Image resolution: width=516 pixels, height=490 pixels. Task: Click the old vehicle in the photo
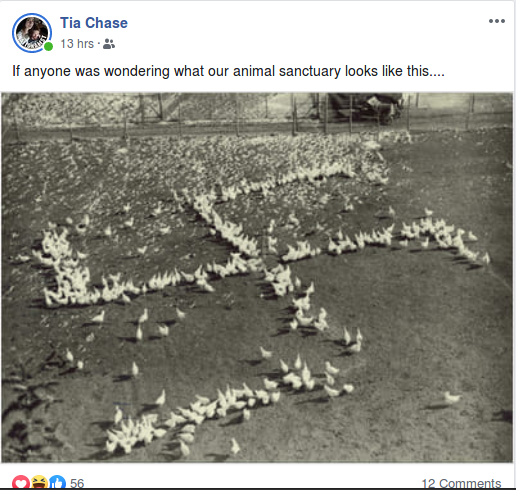coord(365,108)
